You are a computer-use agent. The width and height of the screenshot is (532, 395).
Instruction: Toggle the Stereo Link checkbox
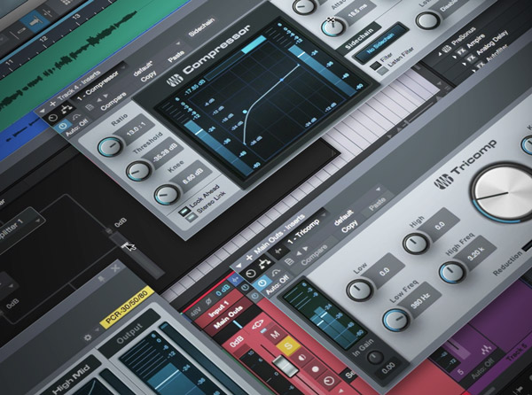pos(192,217)
